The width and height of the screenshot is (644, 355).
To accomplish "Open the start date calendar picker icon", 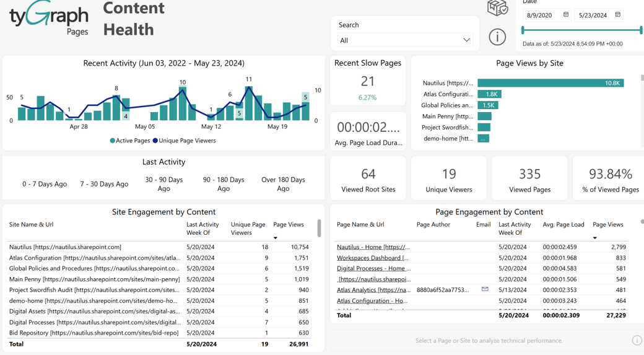I will 565,15.
